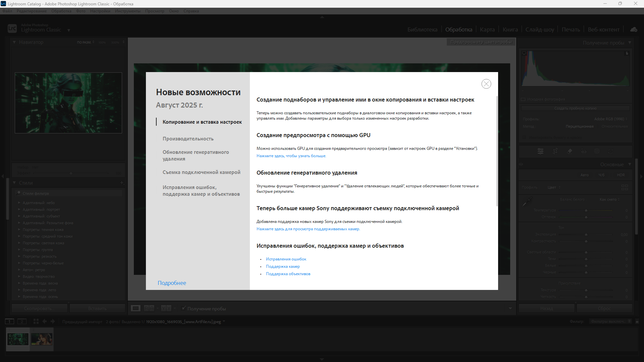Screen dimensions: 644x362
Task: Click Создать пробную копию button
Action: click(575, 108)
